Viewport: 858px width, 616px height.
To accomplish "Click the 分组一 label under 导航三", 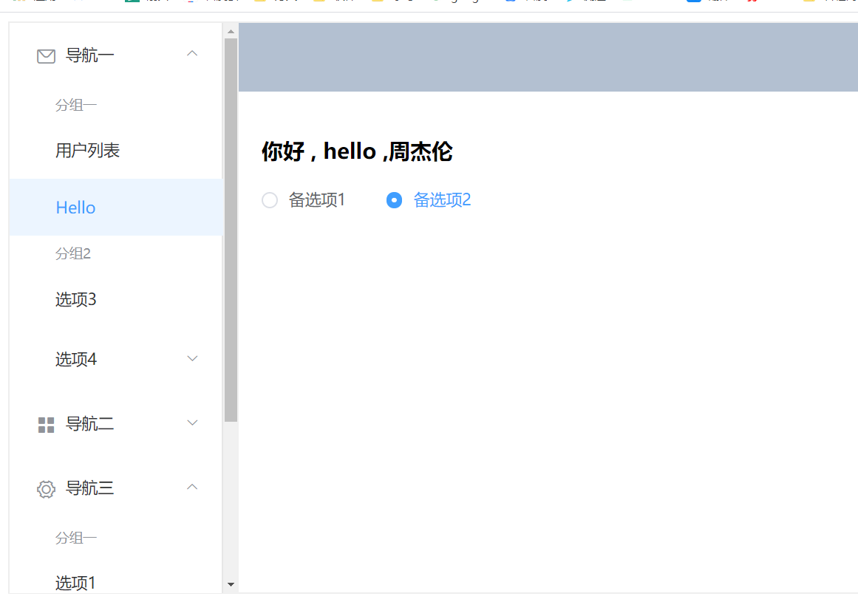I will (76, 538).
